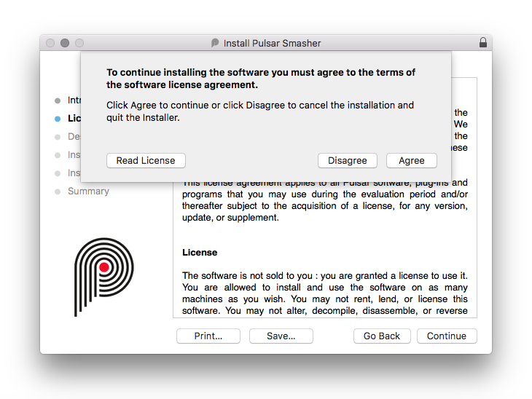Viewport: 532px width, 399px height.
Task: Click the lock icon in title bar
Action: [482, 43]
